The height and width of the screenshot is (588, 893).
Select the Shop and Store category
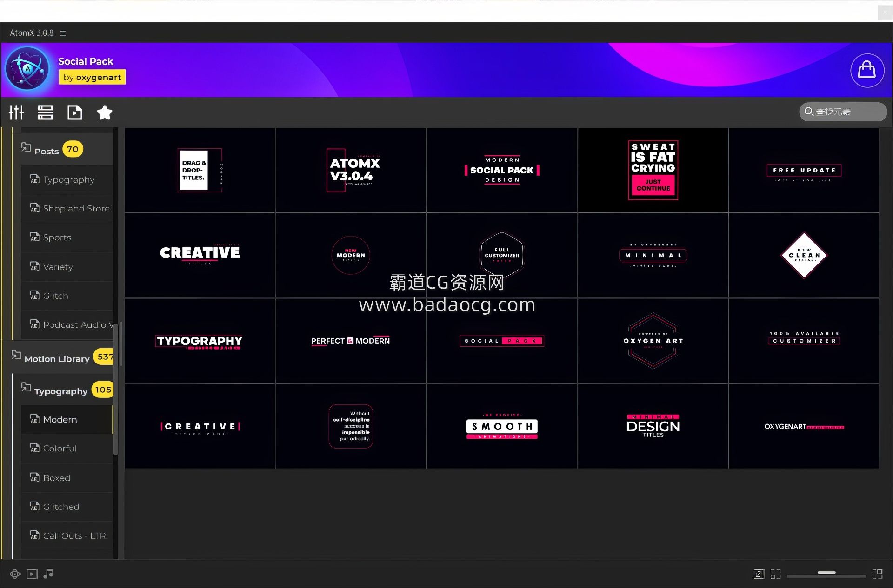click(x=67, y=208)
